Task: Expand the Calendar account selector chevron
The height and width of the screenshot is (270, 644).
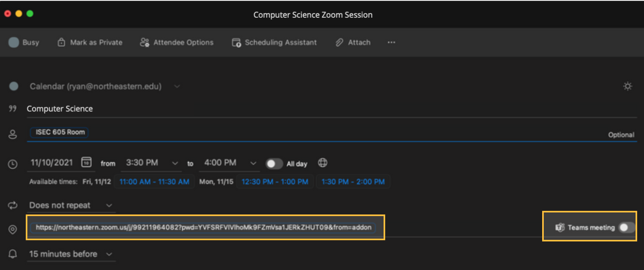Action: (x=177, y=87)
